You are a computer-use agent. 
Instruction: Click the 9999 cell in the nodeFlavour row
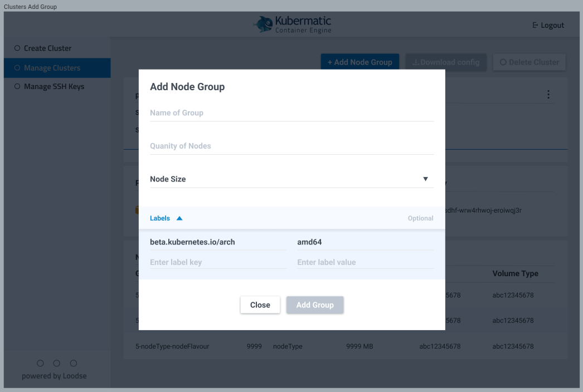coord(254,346)
